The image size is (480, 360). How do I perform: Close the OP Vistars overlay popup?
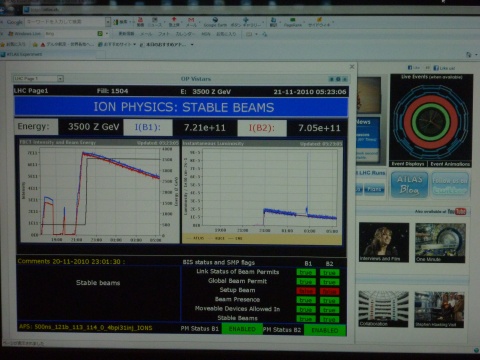tap(352, 67)
